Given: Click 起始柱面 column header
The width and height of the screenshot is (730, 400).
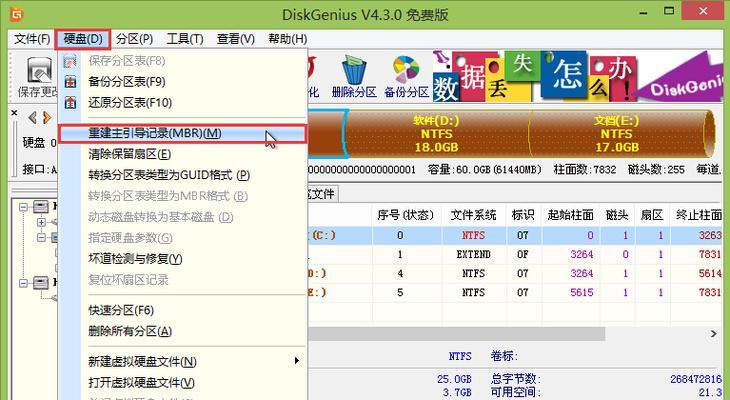Looking at the screenshot, I should click(x=571, y=215).
